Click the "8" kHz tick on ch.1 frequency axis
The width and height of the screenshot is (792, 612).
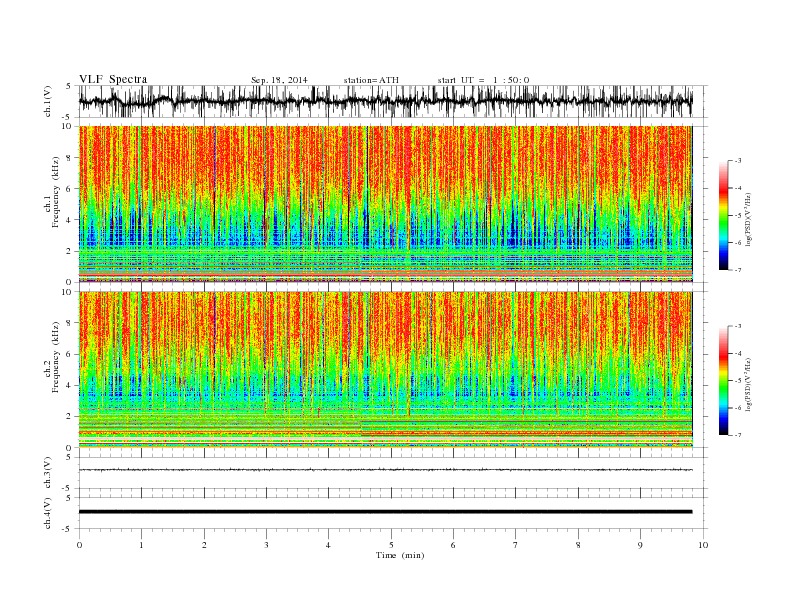69,158
